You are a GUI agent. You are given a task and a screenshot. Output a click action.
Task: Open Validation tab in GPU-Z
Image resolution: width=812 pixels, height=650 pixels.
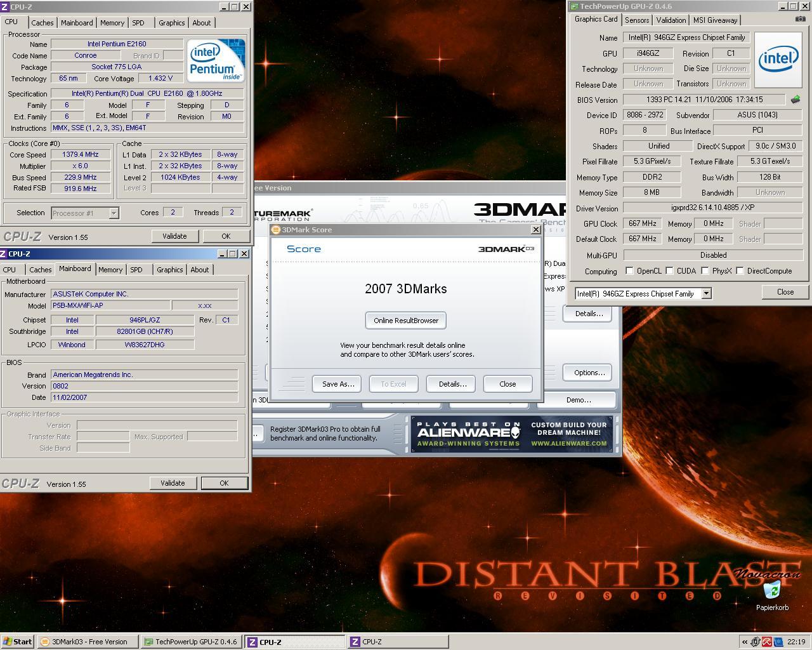(x=671, y=20)
